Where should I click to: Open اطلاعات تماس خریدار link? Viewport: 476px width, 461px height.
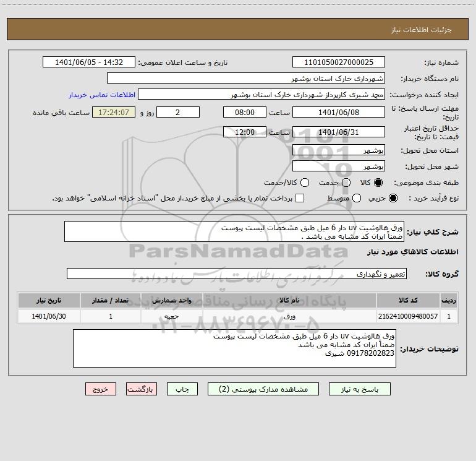(x=102, y=95)
